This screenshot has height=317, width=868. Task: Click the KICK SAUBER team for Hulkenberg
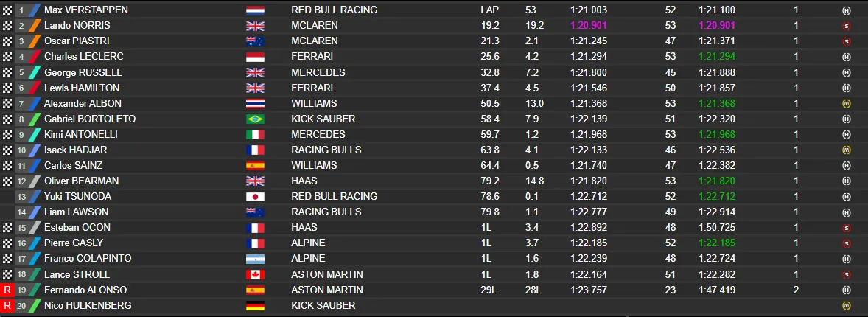tap(323, 304)
